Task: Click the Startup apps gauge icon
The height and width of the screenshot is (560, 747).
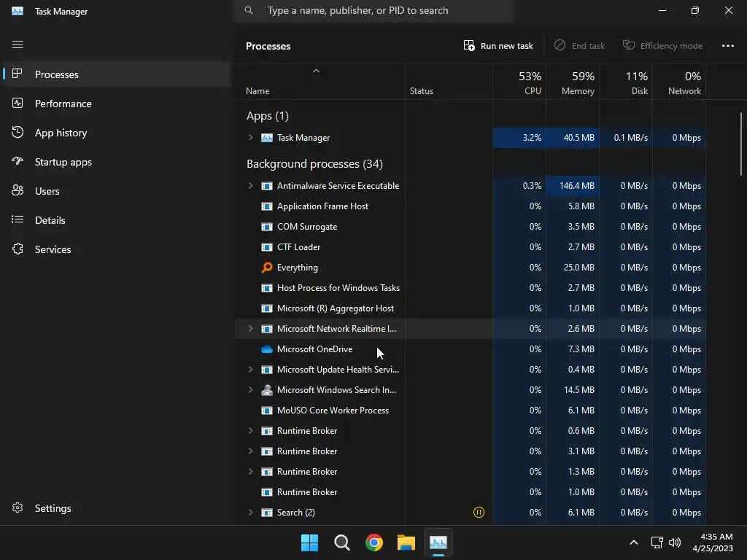Action: click(18, 161)
